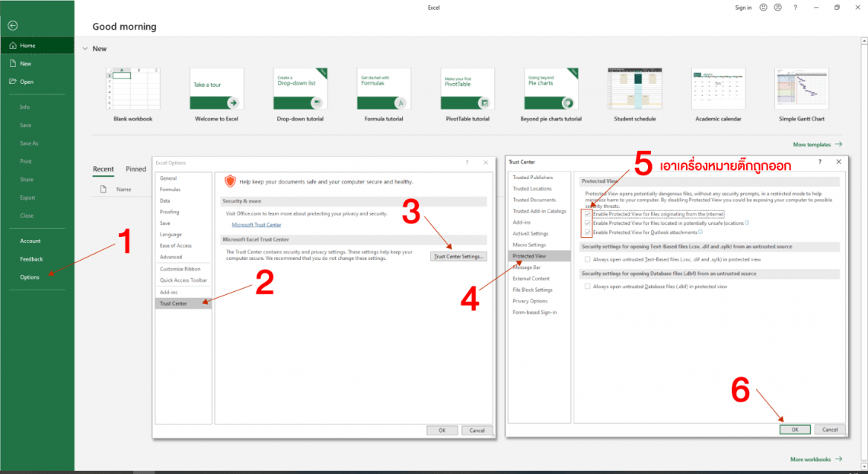Confirm with OK in the Trust Center dialog
This screenshot has height=474, width=868.
[795, 429]
